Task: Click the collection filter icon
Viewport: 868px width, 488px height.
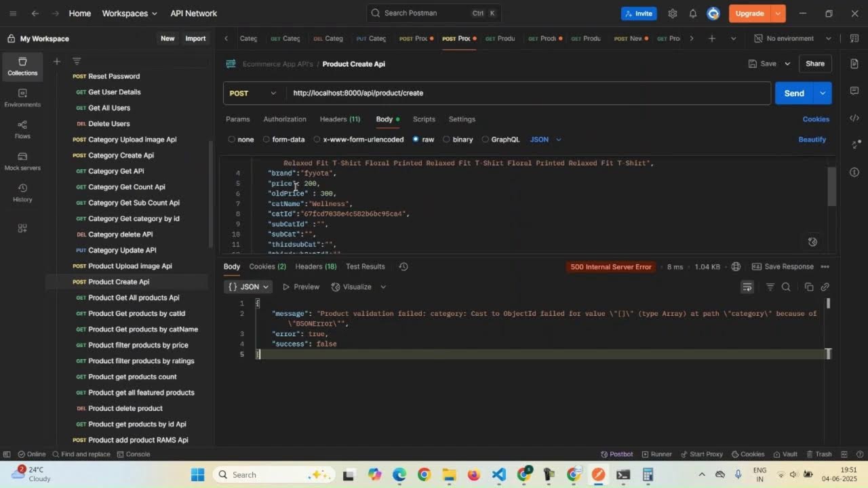Action: [77, 61]
